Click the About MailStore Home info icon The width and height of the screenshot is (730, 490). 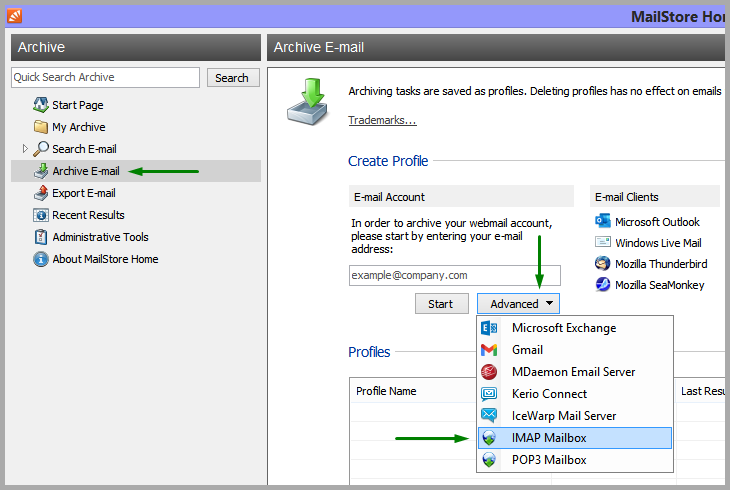tap(41, 259)
